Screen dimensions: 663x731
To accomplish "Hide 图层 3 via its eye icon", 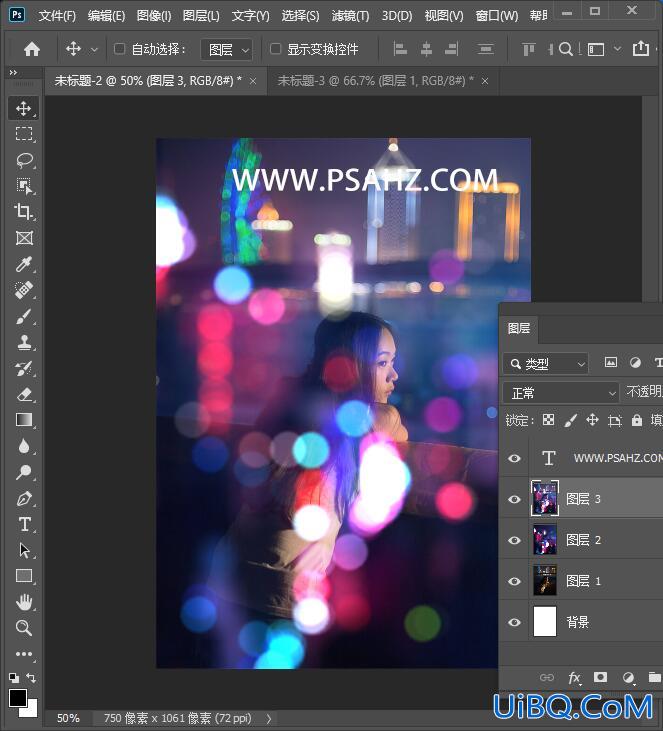I will pyautogui.click(x=514, y=499).
